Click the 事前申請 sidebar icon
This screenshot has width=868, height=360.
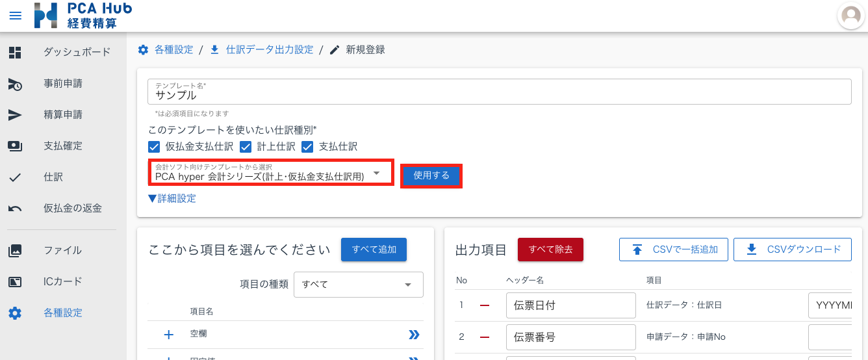(x=15, y=84)
